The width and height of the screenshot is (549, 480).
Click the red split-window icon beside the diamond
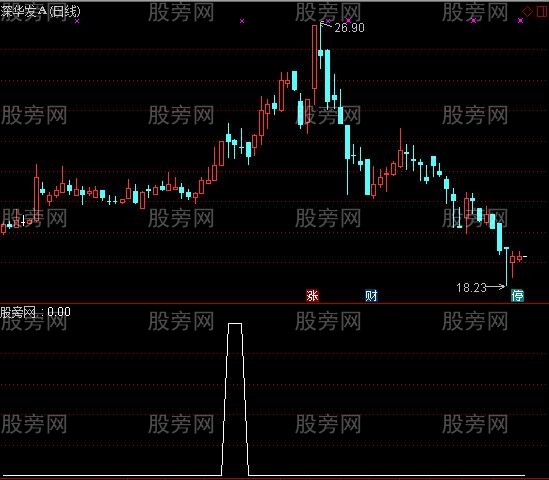tap(541, 12)
